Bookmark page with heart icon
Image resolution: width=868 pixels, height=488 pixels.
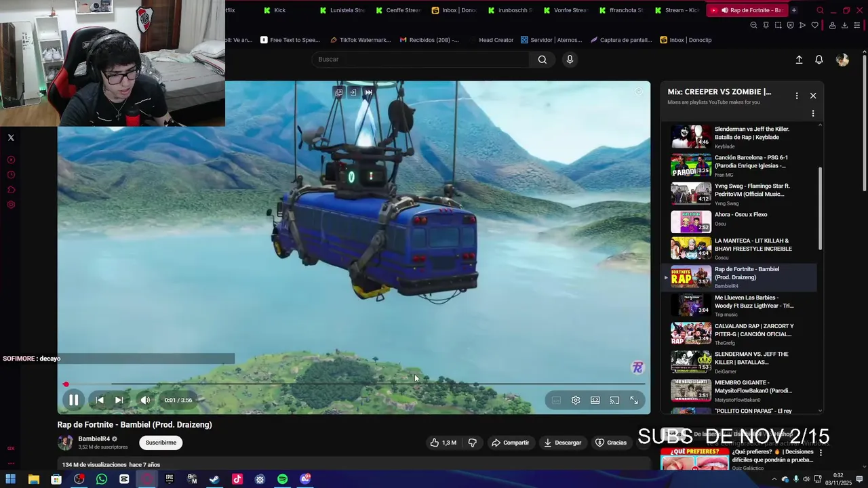coord(815,25)
